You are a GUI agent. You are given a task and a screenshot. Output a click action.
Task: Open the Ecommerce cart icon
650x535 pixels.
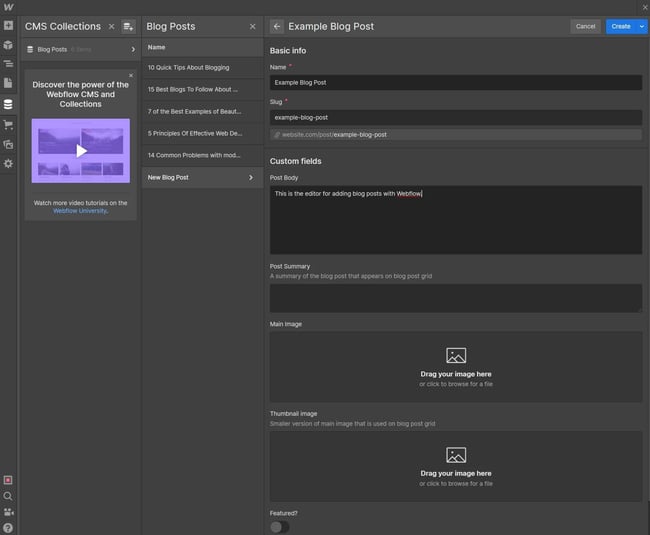point(8,125)
